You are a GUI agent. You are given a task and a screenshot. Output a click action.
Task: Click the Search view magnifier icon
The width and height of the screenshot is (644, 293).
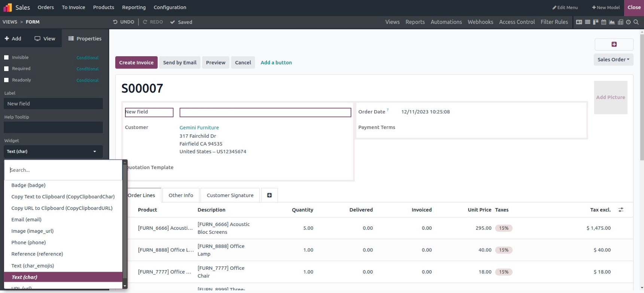point(636,22)
